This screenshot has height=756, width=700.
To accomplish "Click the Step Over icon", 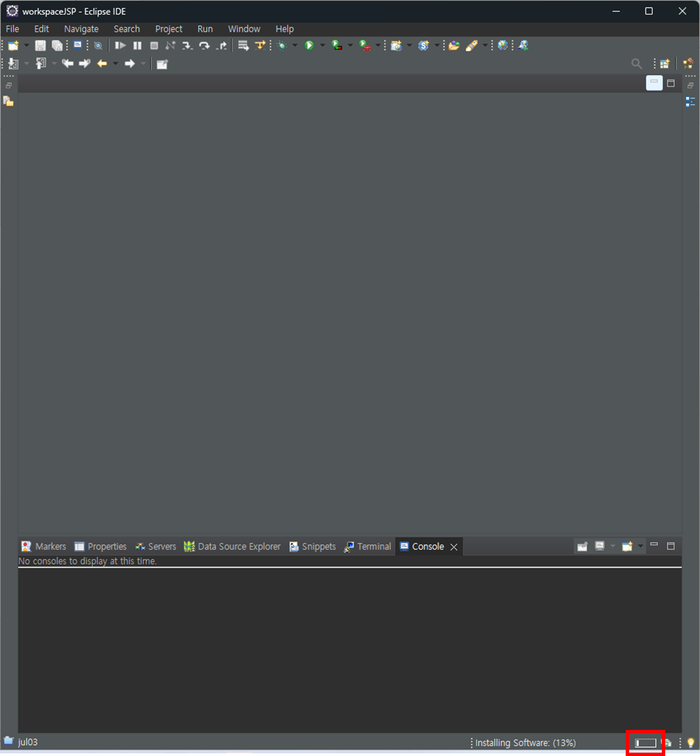I will (x=204, y=46).
